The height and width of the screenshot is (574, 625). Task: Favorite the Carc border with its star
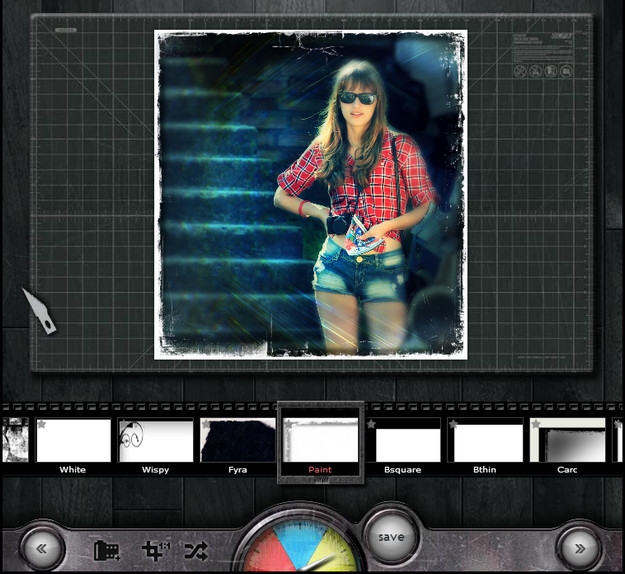click(536, 424)
